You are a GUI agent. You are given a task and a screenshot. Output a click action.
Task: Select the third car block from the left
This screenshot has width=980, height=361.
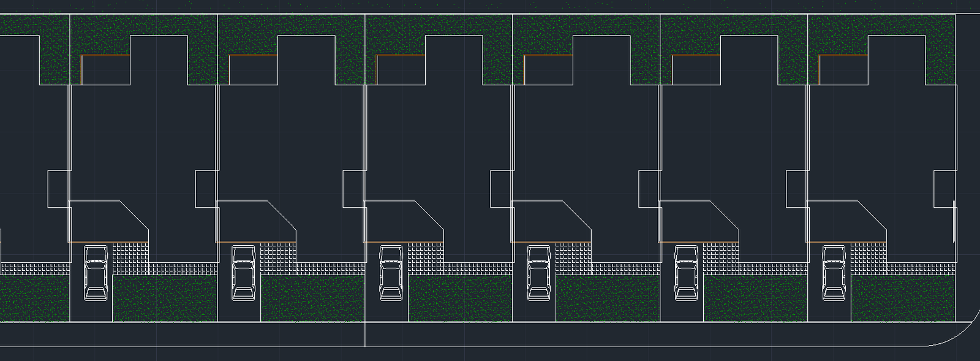tap(391, 273)
